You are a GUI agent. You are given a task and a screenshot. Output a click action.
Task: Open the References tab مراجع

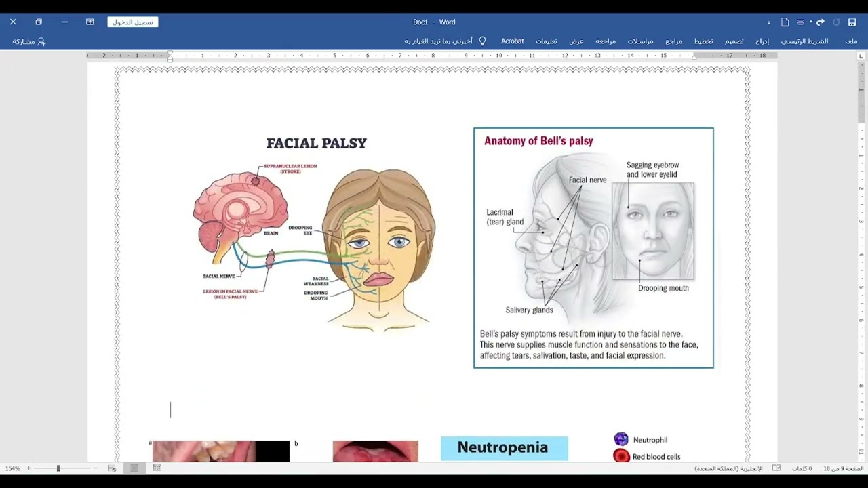(673, 41)
